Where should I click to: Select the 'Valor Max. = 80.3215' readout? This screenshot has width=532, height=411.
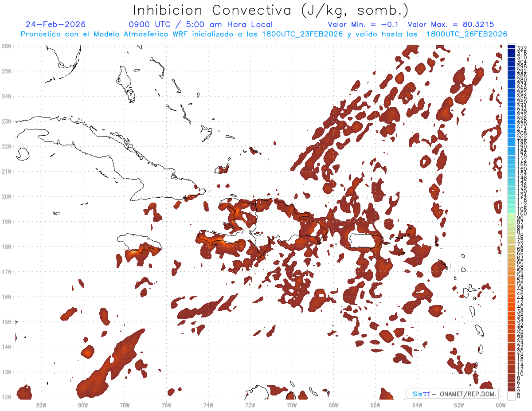tap(451, 24)
